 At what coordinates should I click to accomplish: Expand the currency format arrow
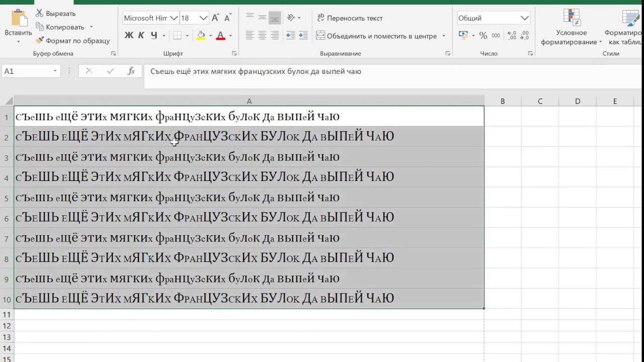pos(473,36)
